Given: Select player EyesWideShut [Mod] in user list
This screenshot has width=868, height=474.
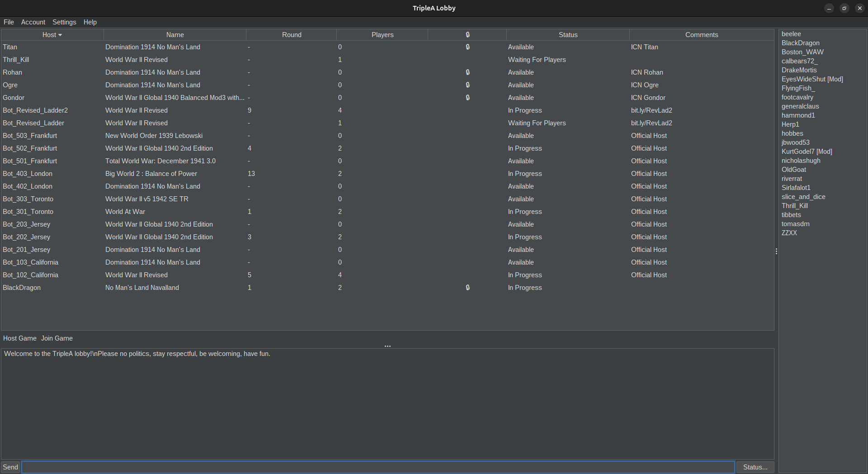Looking at the screenshot, I should click(x=812, y=79).
